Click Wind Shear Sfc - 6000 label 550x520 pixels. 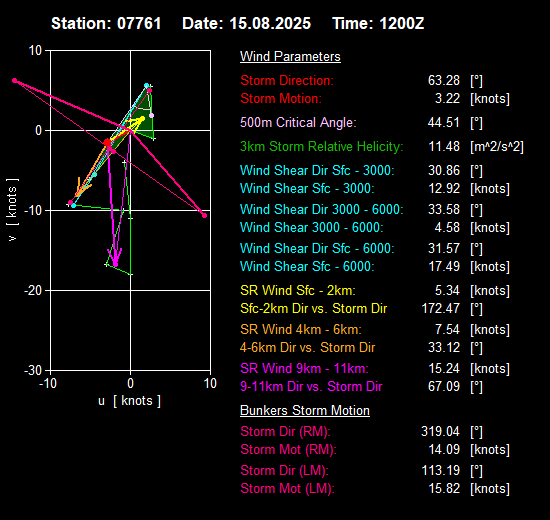(307, 266)
